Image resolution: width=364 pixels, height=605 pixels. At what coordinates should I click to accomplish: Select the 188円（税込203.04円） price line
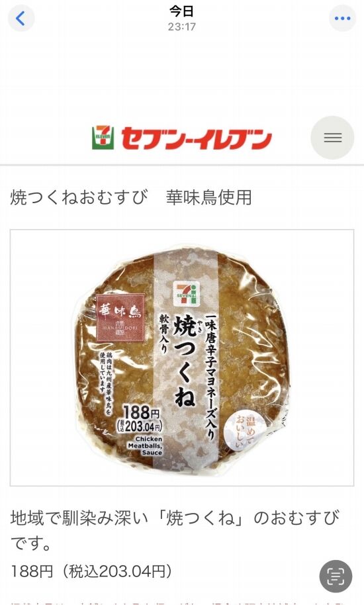pos(91,571)
